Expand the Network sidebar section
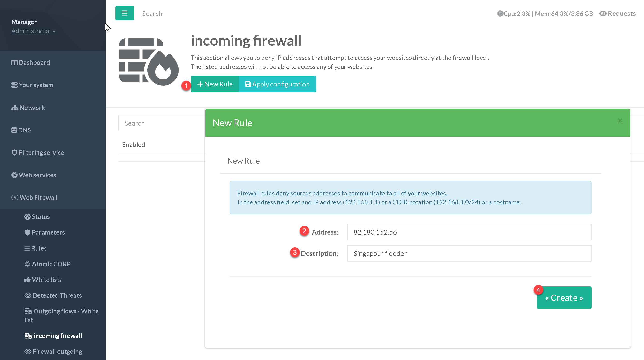 [x=28, y=108]
